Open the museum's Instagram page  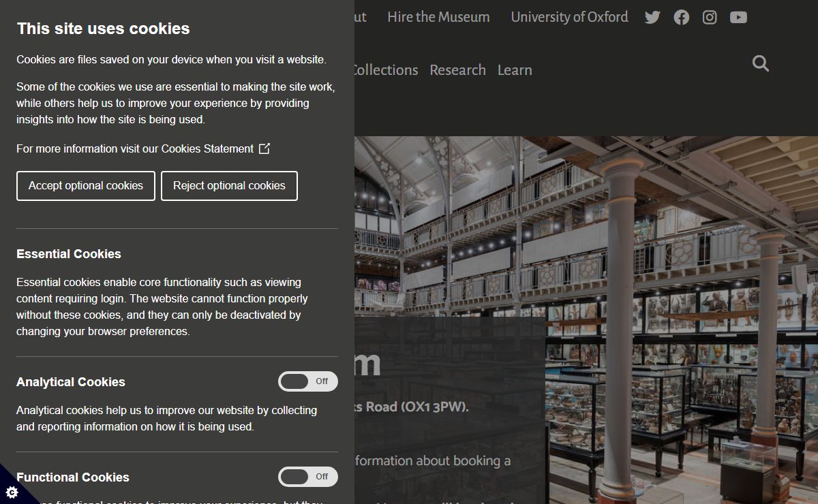click(x=710, y=18)
